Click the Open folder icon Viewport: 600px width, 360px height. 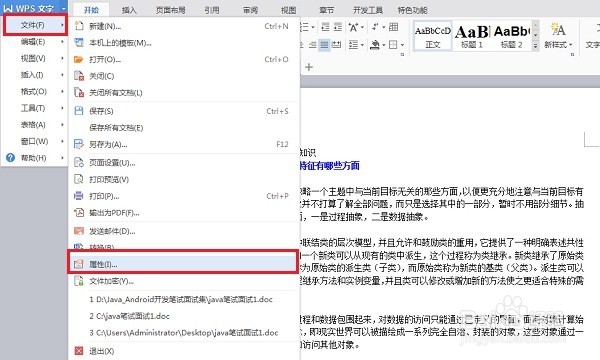point(79,59)
